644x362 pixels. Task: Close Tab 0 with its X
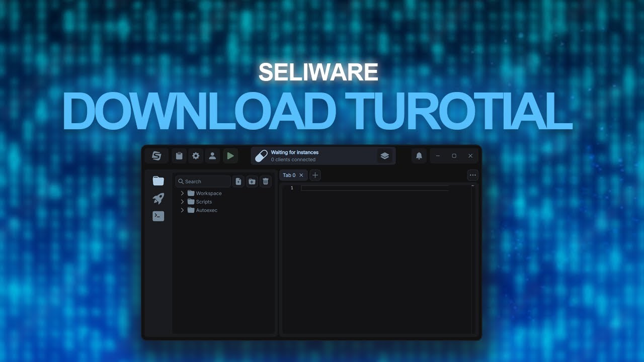point(301,175)
